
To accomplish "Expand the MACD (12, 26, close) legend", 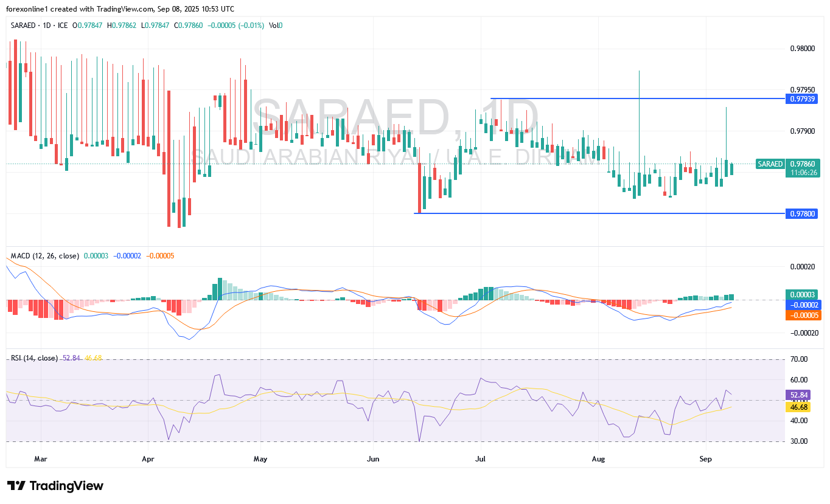I will tap(44, 256).
